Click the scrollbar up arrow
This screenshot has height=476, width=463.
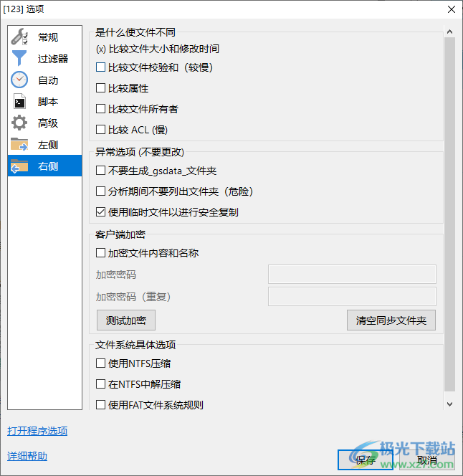pyautogui.click(x=449, y=32)
